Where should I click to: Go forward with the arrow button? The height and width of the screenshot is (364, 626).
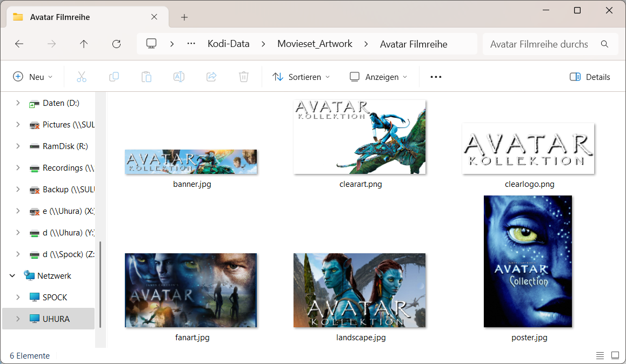click(51, 44)
